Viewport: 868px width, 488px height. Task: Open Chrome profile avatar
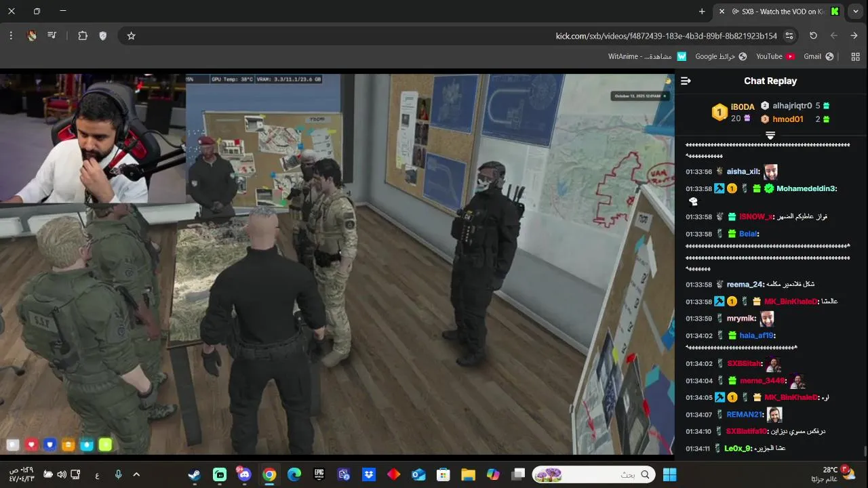click(32, 36)
